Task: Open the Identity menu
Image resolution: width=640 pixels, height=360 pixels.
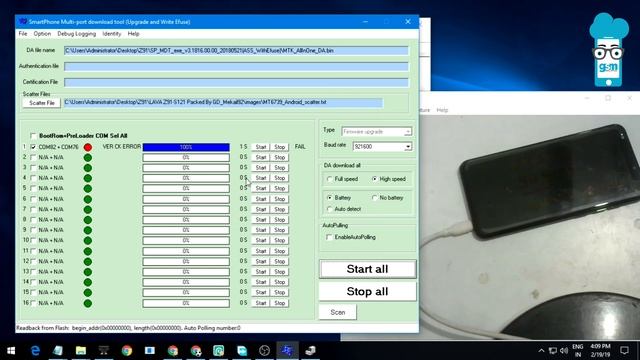Action: click(x=111, y=34)
